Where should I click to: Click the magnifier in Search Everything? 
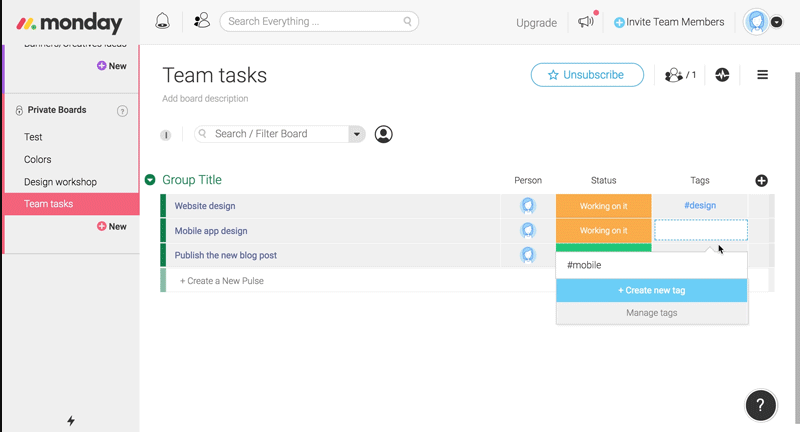click(x=407, y=21)
